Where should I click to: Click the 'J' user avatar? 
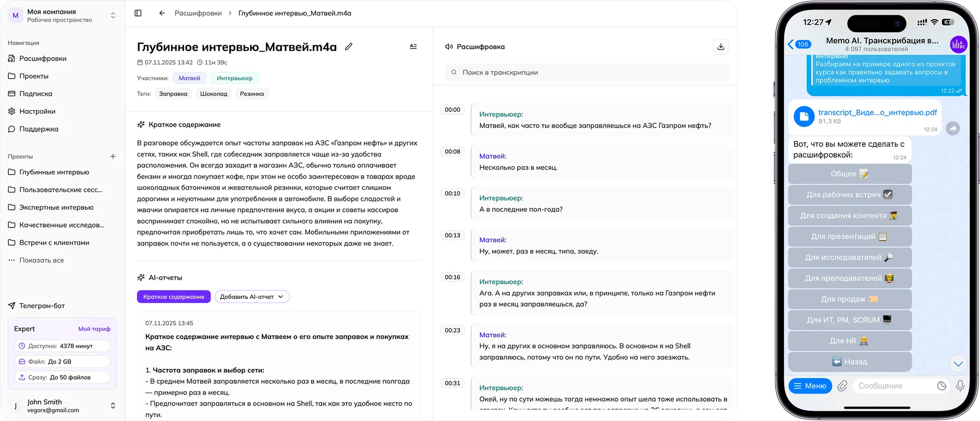pos(15,406)
